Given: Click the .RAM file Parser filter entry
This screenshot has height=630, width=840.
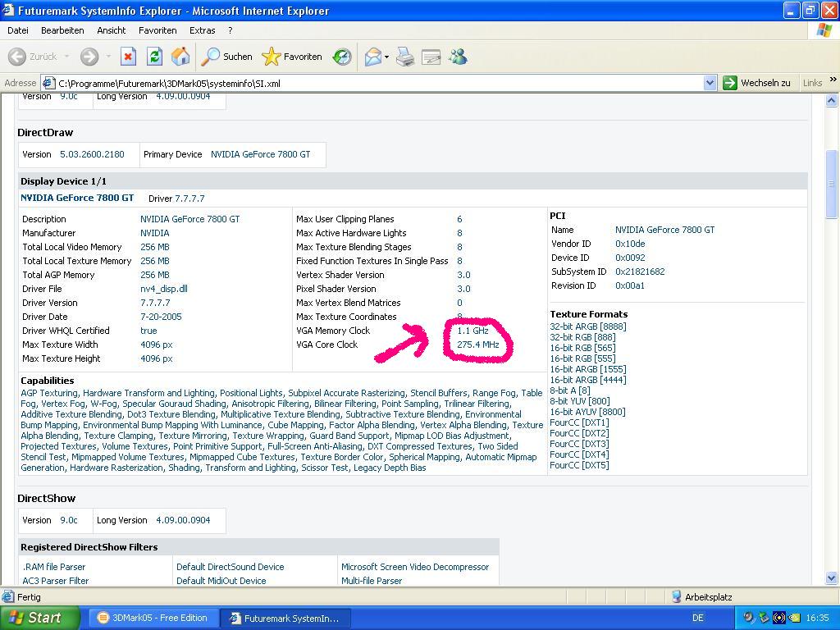Looking at the screenshot, I should click(x=54, y=567).
